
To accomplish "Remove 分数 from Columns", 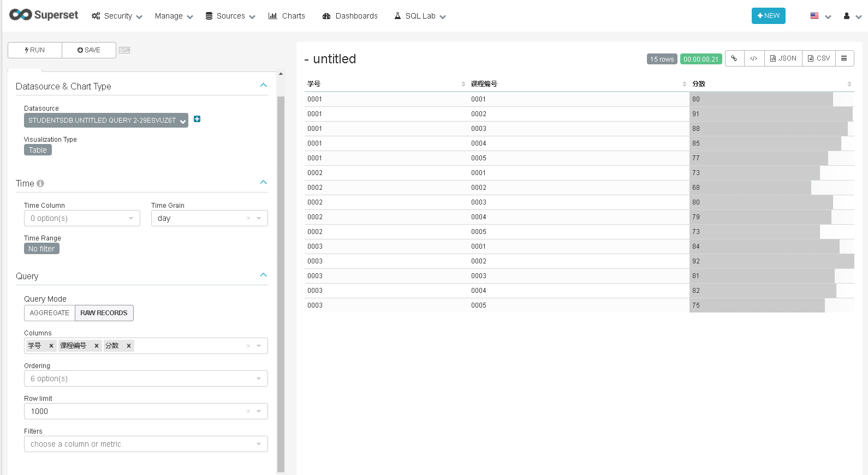I will [129, 346].
